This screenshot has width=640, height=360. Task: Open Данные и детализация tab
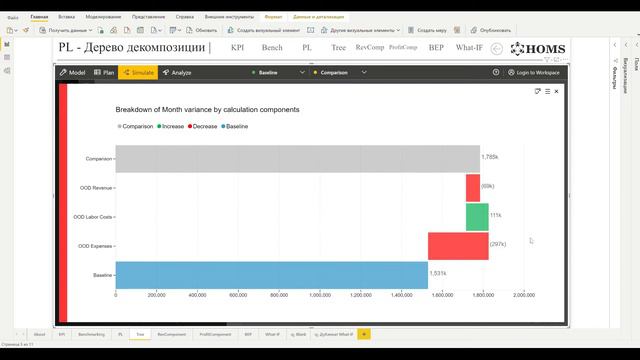pyautogui.click(x=318, y=17)
